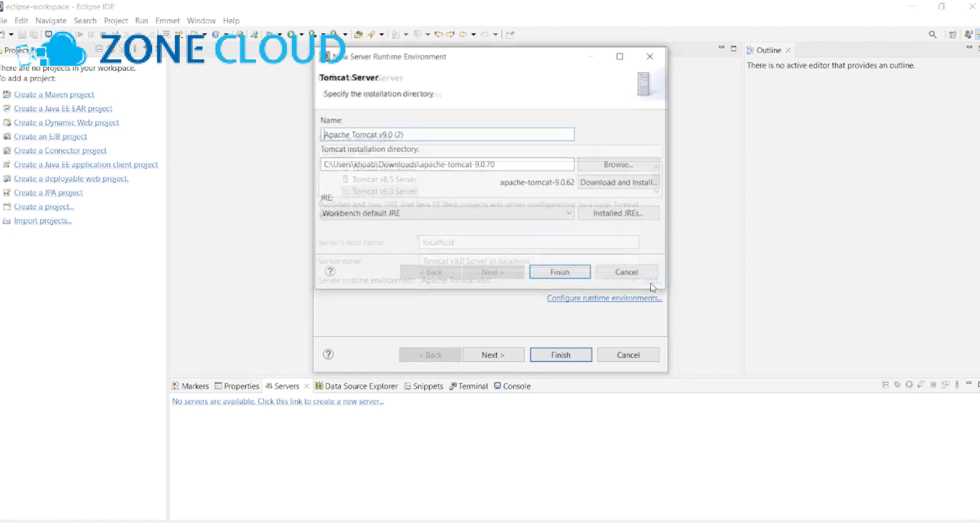Click the Create a Connector project link
Viewport: 980px width, 523px height.
pyautogui.click(x=60, y=150)
